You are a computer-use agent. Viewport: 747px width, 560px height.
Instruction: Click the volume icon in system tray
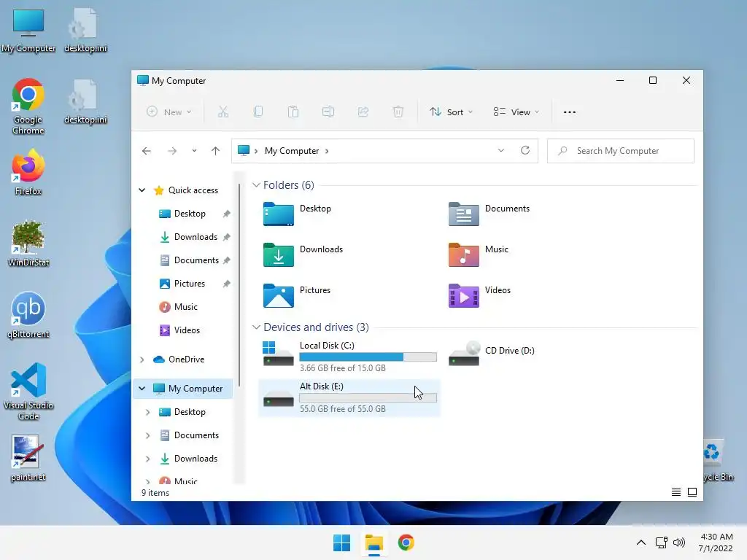[x=679, y=542]
